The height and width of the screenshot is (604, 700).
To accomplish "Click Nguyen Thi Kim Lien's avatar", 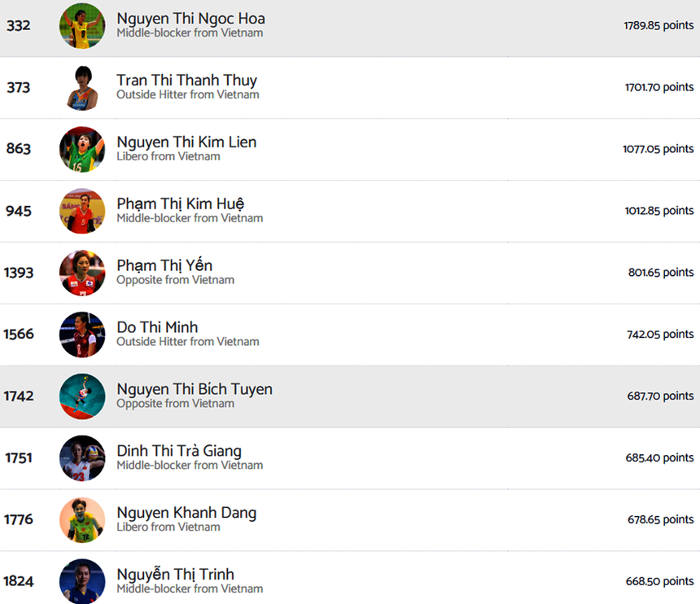I will click(82, 149).
